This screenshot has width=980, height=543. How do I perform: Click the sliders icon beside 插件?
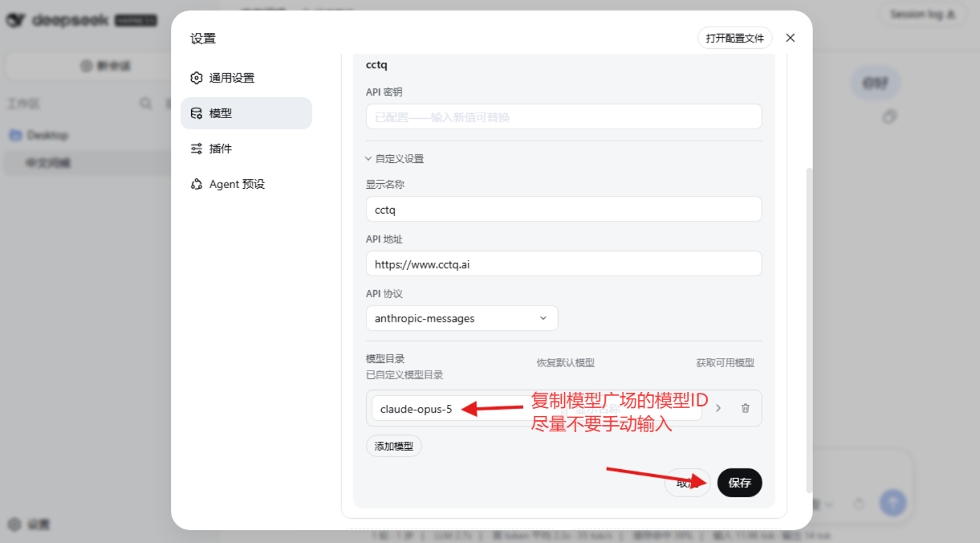tap(197, 149)
